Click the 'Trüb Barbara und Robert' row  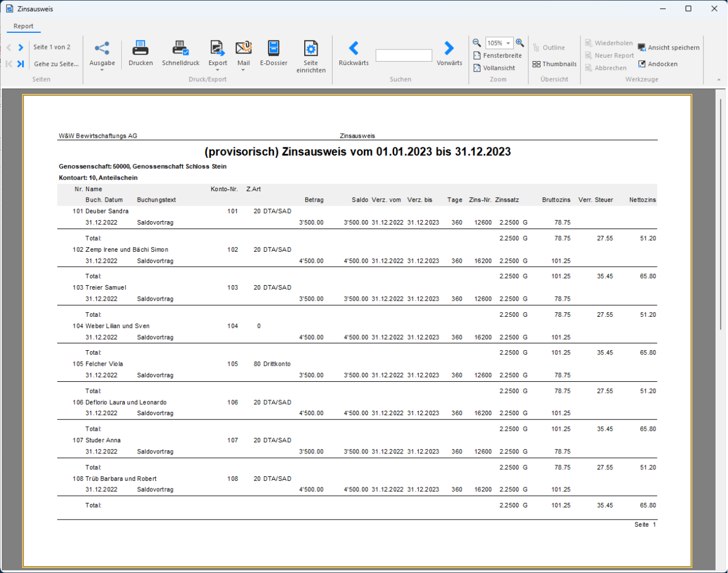[x=357, y=479]
